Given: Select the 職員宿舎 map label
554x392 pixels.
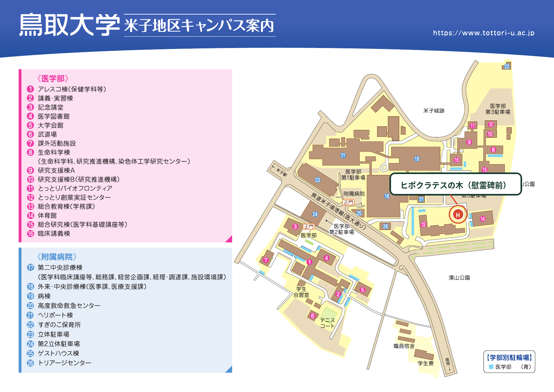Looking at the screenshot, I should (404, 346).
